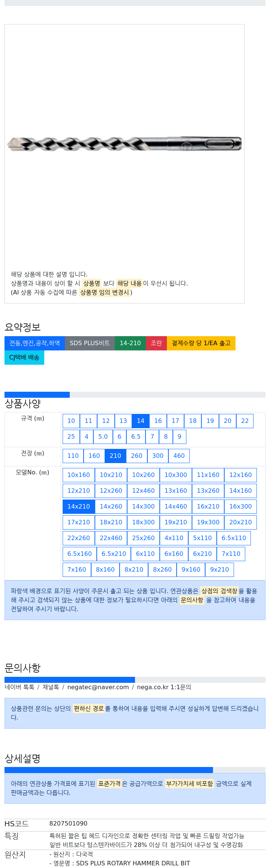Screen dimensions: 270x868
Task: Select model 10x160
Action: click(78, 475)
